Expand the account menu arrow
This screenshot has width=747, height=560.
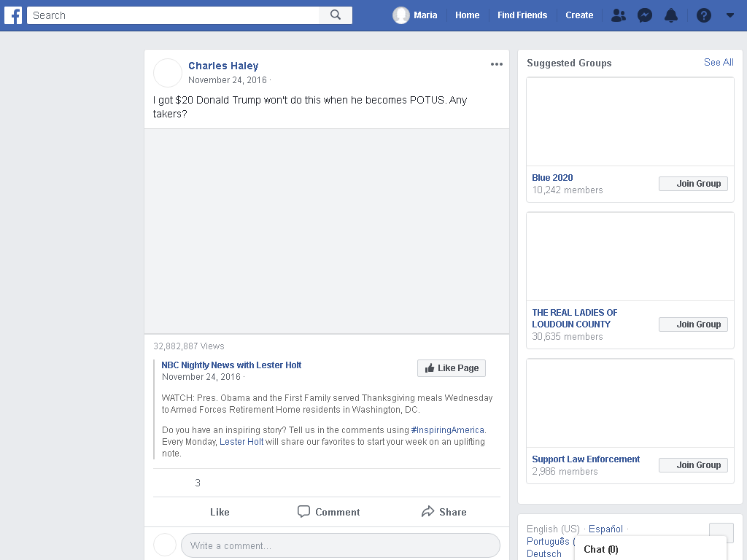coord(729,15)
